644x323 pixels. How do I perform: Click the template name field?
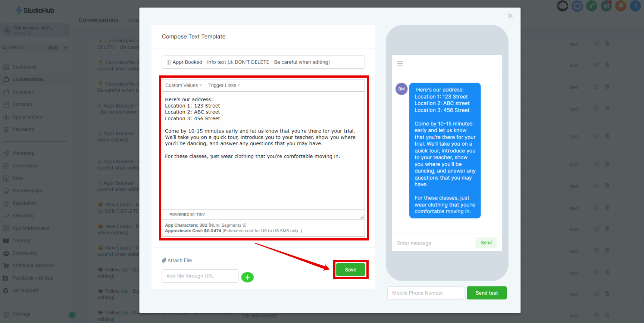click(263, 62)
